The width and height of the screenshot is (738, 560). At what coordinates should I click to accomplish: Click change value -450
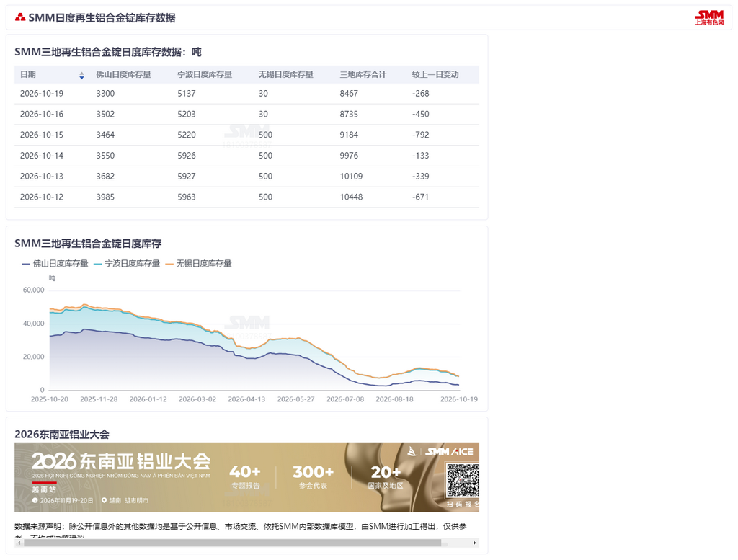click(x=421, y=115)
